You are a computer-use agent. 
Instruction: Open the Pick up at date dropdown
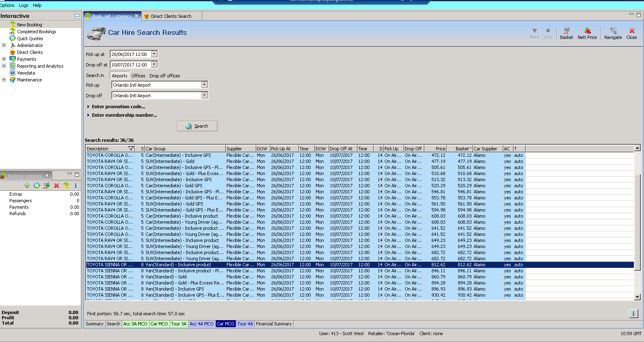(154, 54)
